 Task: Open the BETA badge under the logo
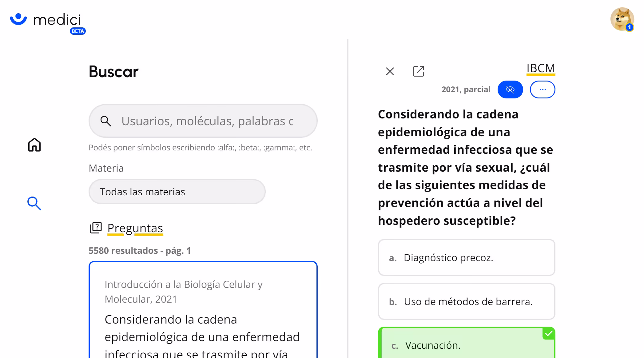coord(78,31)
